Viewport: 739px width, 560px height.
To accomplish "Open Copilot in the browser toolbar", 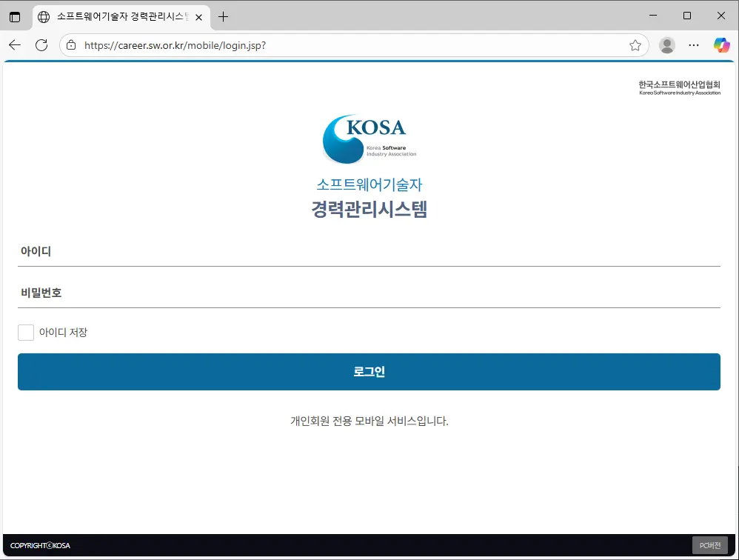I will point(721,45).
